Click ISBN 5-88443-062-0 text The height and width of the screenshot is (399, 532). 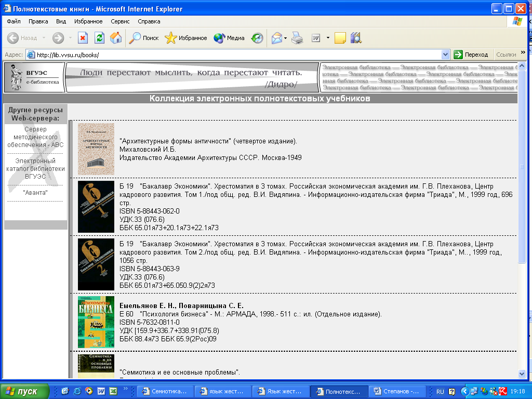point(150,211)
